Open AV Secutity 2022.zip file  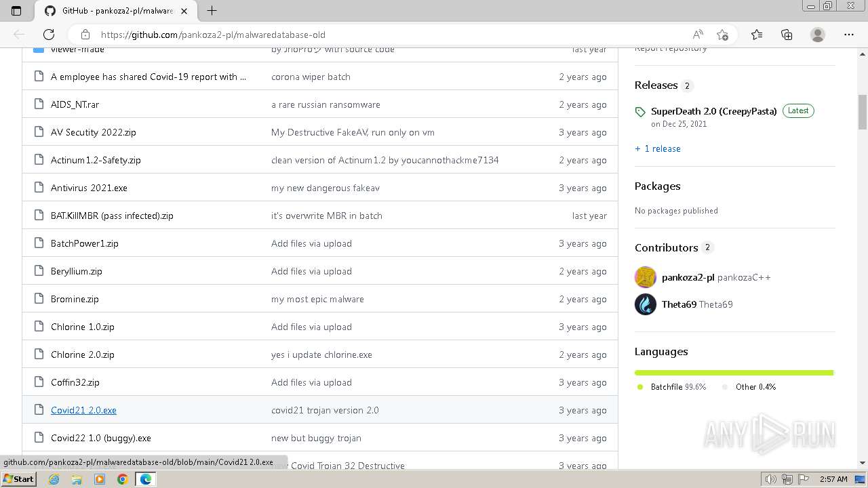coord(94,132)
